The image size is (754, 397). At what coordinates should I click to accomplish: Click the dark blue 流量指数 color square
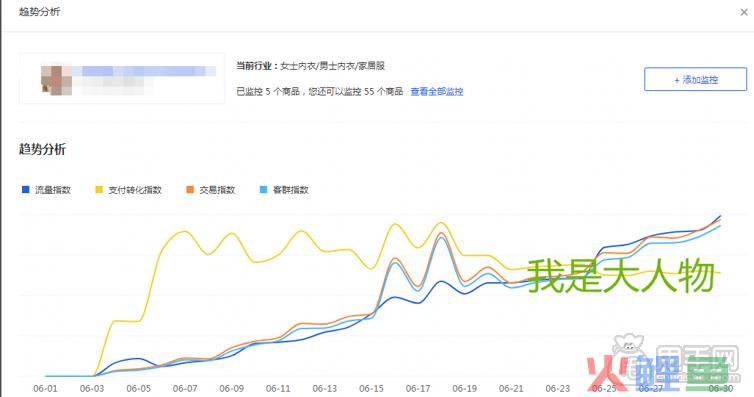click(25, 190)
